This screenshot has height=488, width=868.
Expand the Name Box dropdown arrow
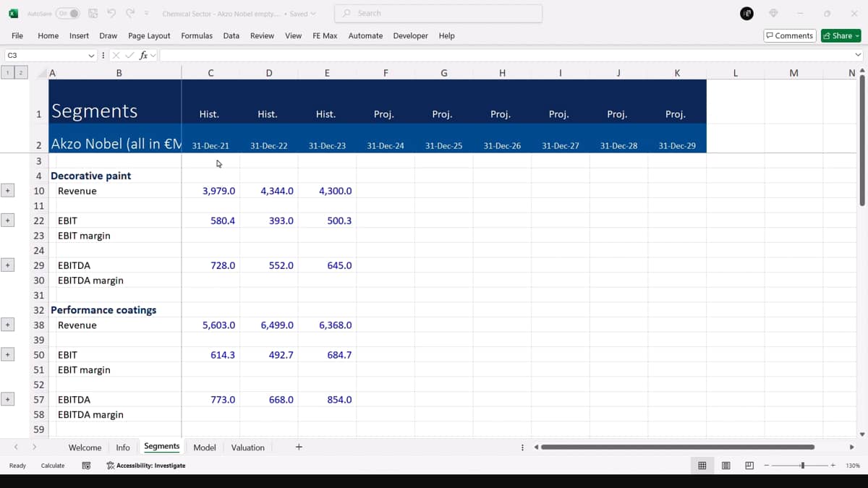tap(91, 55)
